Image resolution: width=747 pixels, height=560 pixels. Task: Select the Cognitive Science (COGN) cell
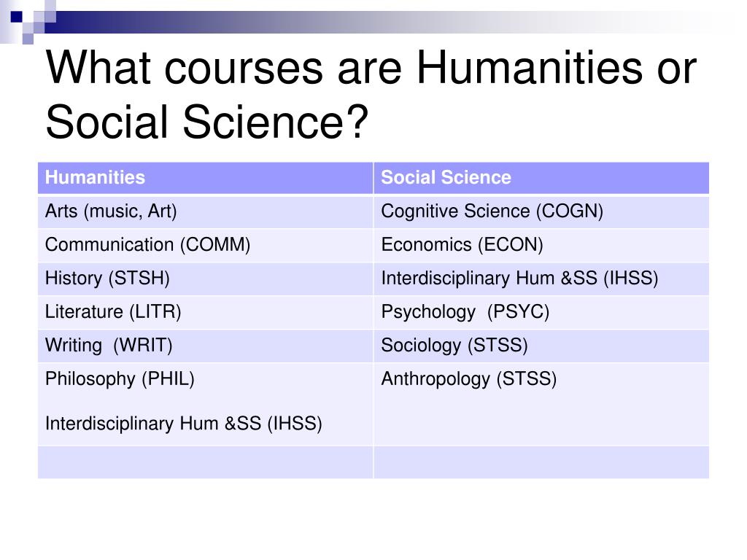click(541, 211)
